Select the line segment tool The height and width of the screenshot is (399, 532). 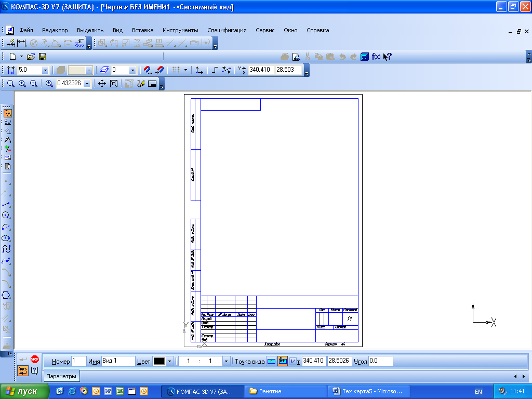(x=6, y=204)
